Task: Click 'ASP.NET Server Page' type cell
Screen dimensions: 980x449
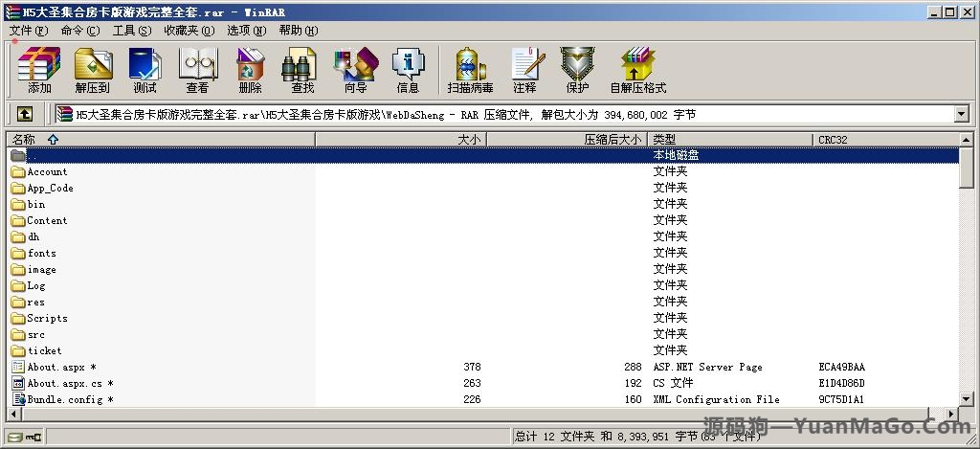Action: point(707,367)
